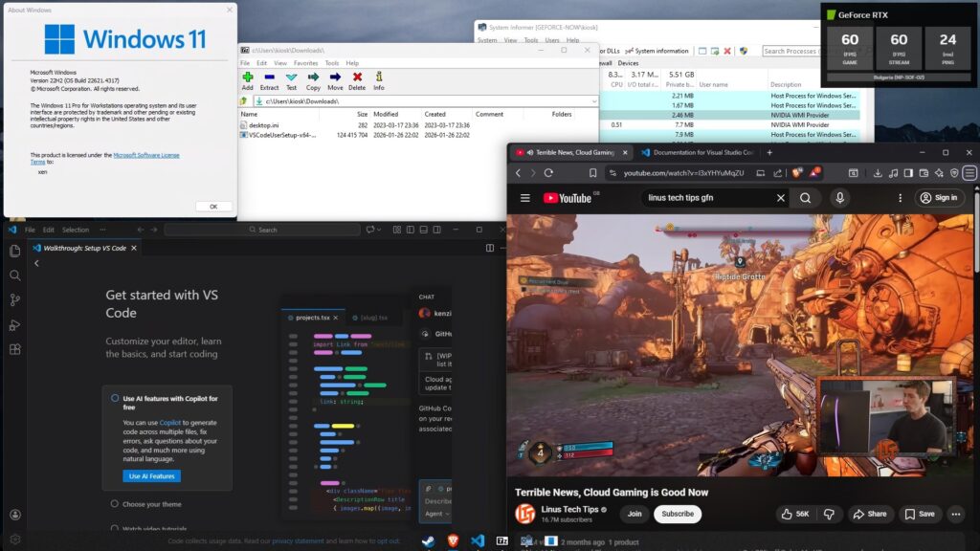980x551 pixels.
Task: Open VS Code Explorer sidebar icon
Action: (15, 252)
